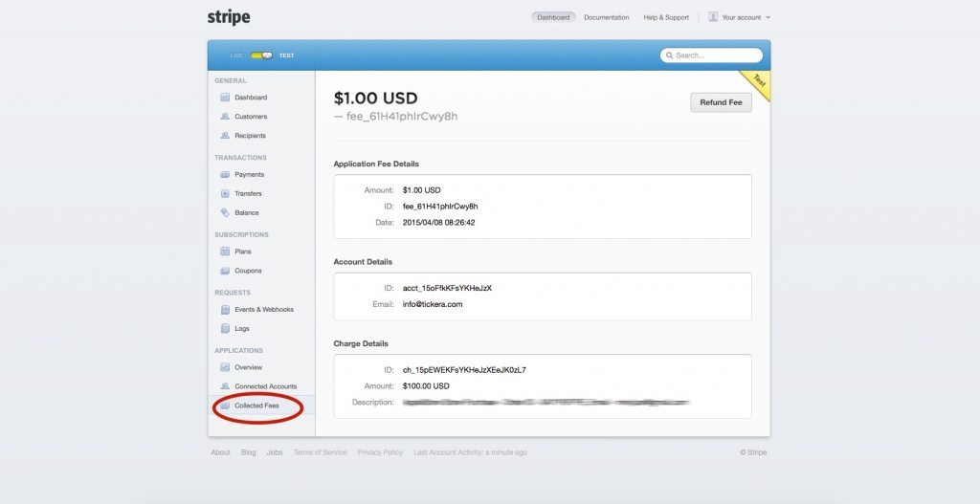This screenshot has height=504, width=980.
Task: Click the Refund Fee button
Action: coord(721,102)
